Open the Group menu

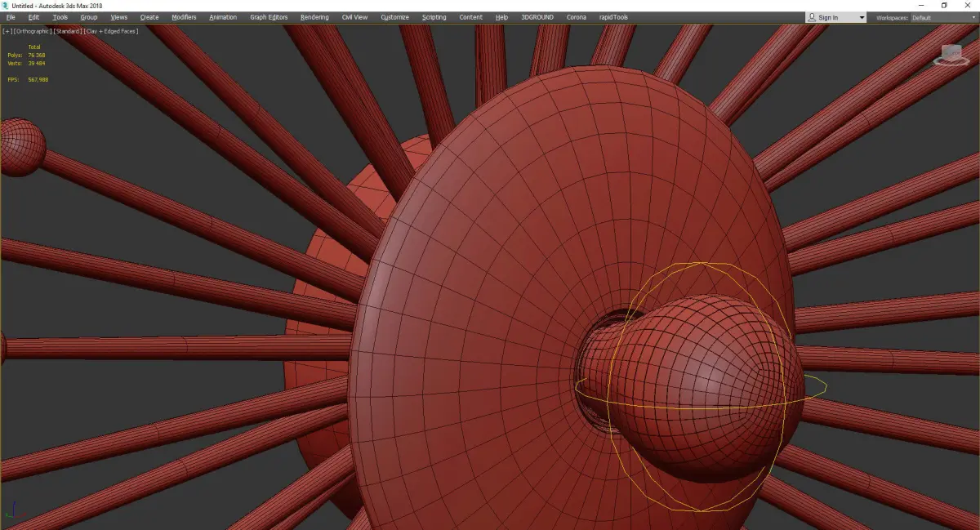pyautogui.click(x=89, y=17)
